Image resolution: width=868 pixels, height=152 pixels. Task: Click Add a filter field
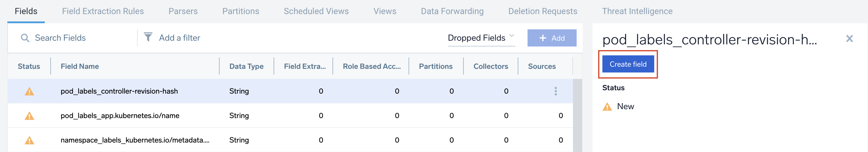[x=180, y=38]
